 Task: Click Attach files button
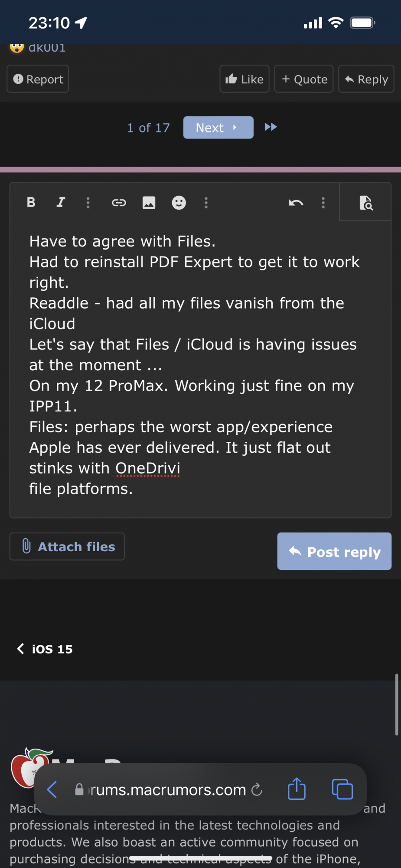(67, 546)
